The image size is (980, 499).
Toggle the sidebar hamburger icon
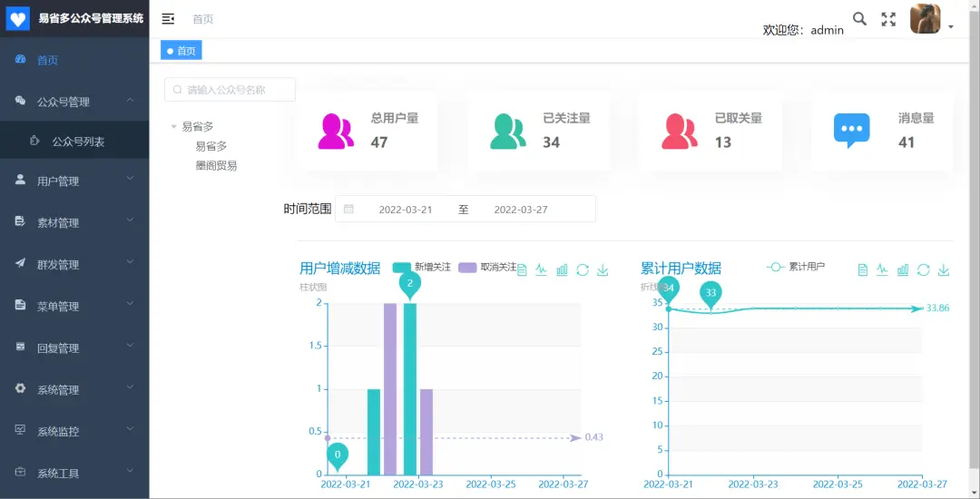[168, 19]
